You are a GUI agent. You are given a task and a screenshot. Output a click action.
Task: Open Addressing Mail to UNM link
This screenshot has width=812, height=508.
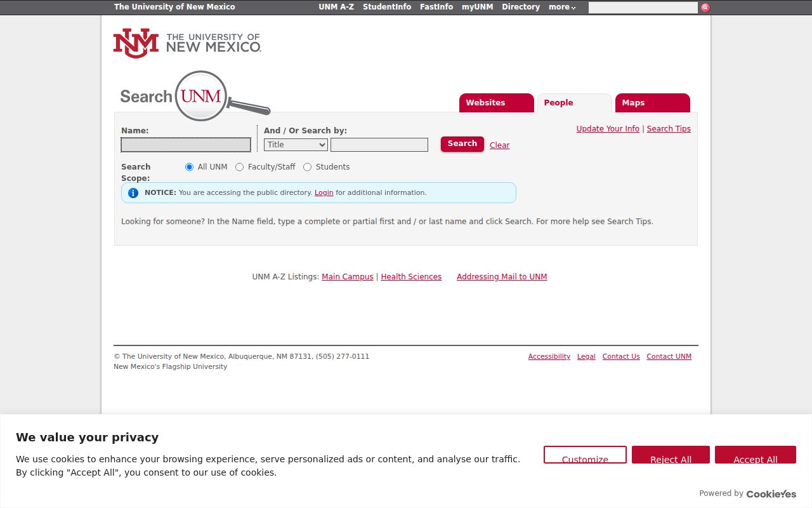502,277
